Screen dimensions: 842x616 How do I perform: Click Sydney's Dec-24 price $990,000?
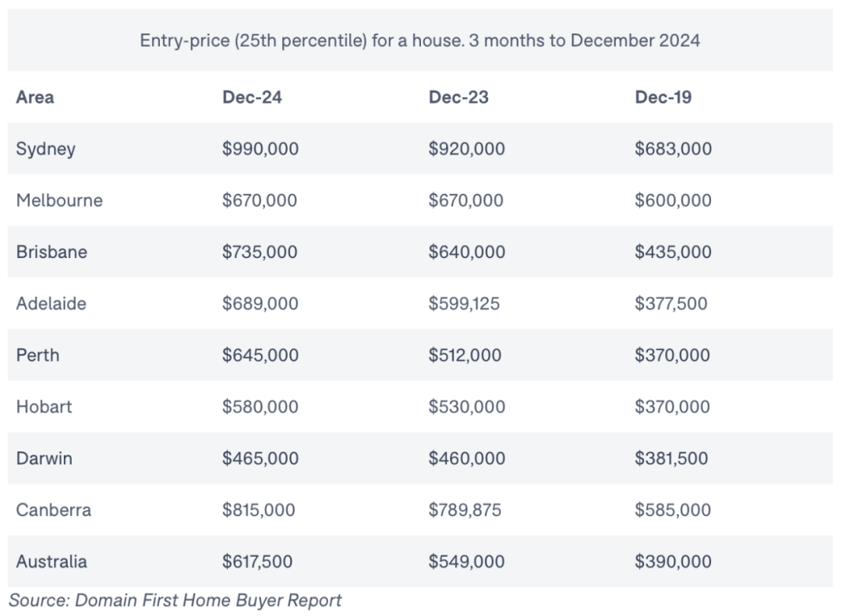click(x=260, y=149)
